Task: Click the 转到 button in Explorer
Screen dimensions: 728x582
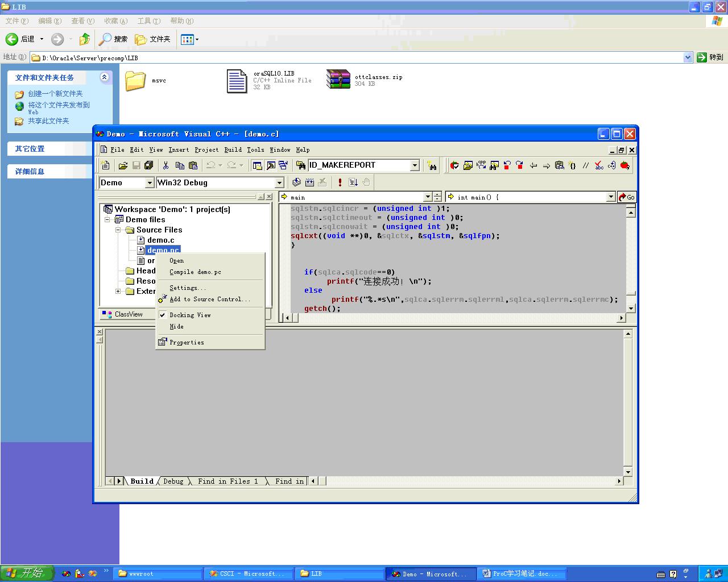Action: pos(710,57)
